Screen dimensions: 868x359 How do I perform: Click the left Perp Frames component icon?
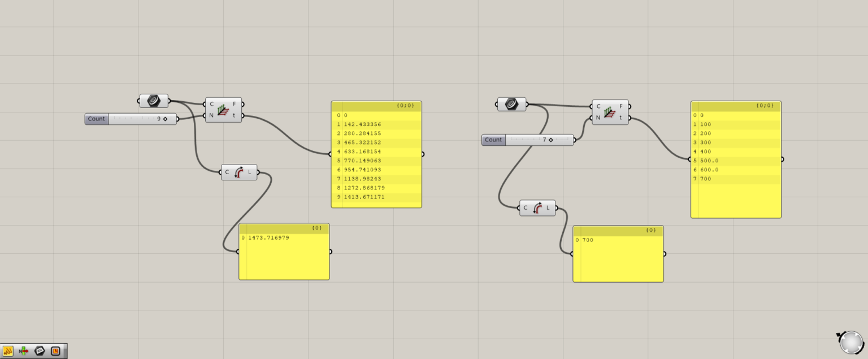(223, 111)
